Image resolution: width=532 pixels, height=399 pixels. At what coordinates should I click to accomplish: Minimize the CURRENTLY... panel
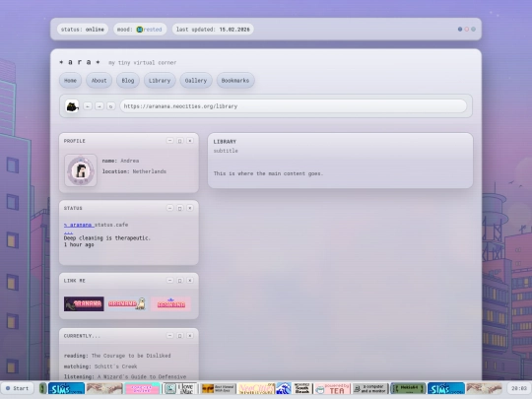170,336
